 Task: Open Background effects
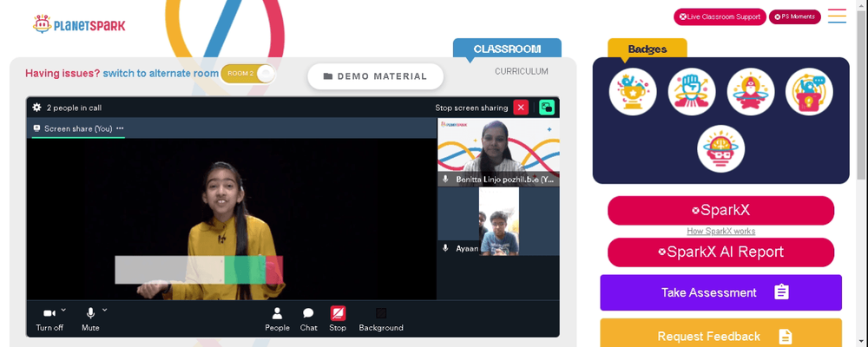[381, 319]
